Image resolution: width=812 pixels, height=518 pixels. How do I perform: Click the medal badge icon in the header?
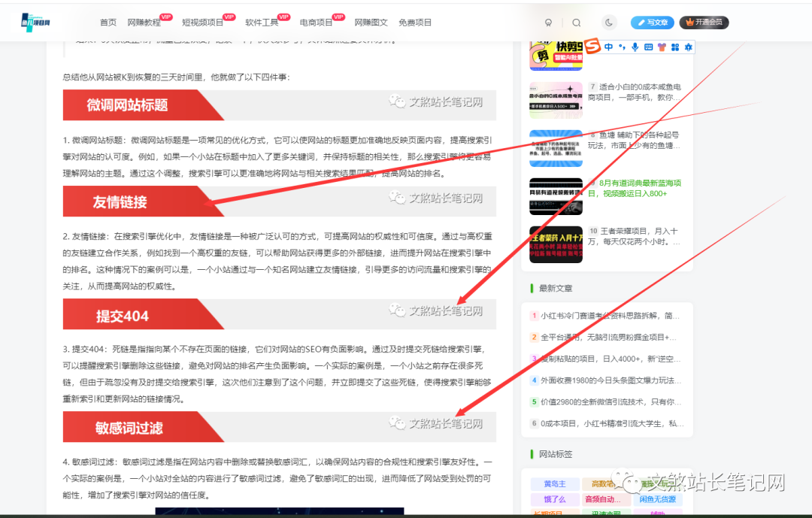click(x=548, y=23)
